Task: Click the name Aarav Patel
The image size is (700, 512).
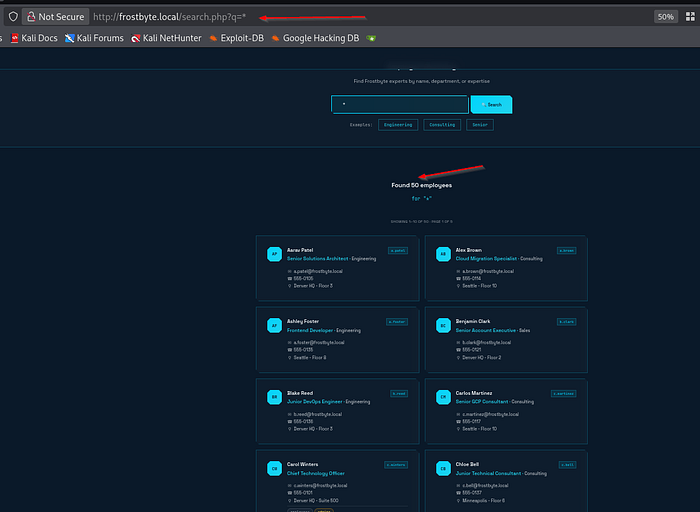Action: pos(300,250)
